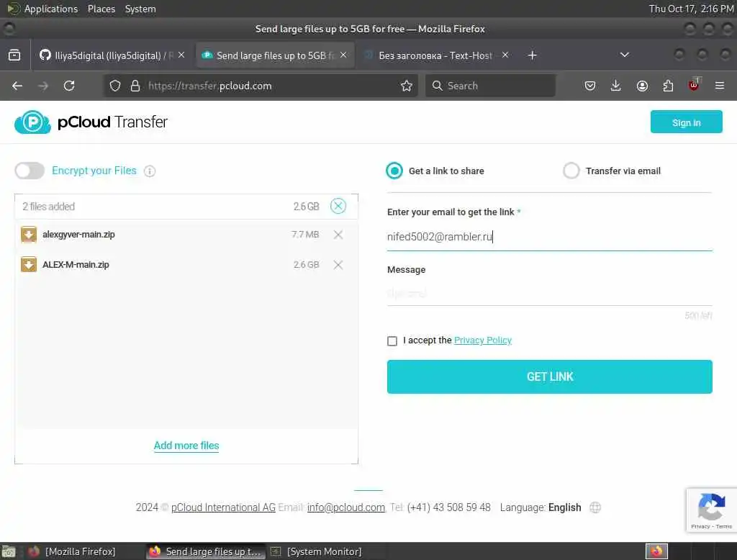Focus the optional Message field
Screen dimensions: 737x560
pos(549,294)
